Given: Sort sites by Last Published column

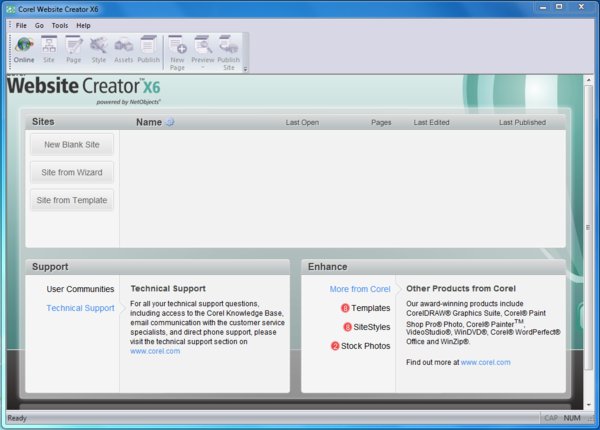Looking at the screenshot, I should point(522,122).
